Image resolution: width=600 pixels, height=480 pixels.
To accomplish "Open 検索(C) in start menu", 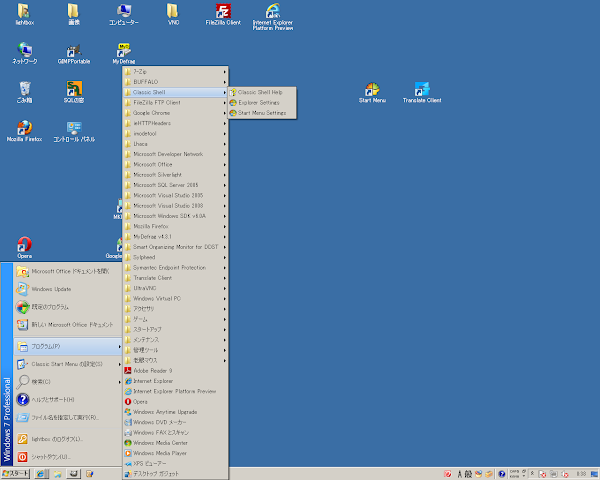I will tap(68, 382).
